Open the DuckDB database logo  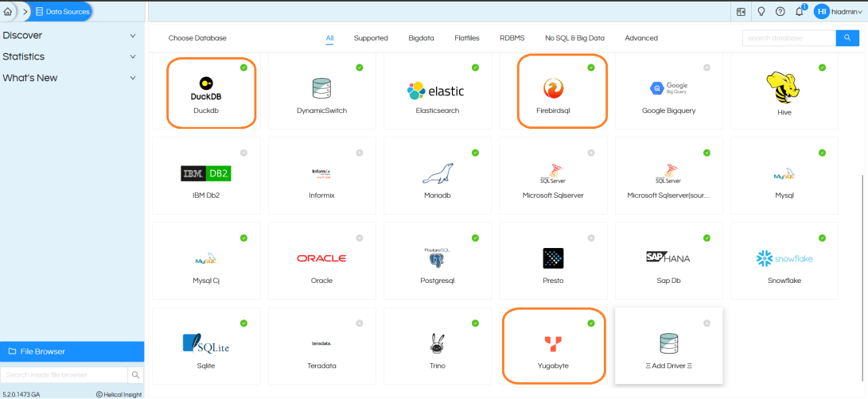(207, 88)
